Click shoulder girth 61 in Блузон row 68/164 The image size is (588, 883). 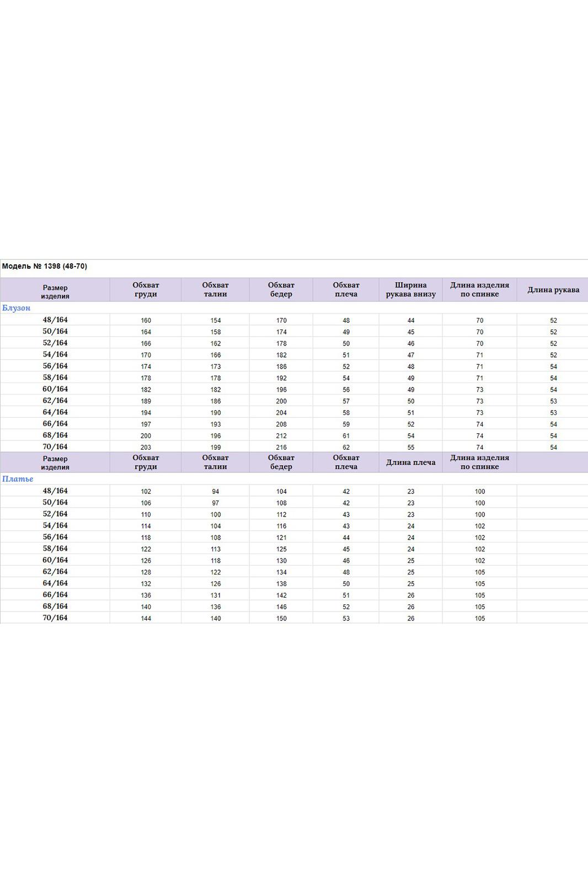pos(346,436)
